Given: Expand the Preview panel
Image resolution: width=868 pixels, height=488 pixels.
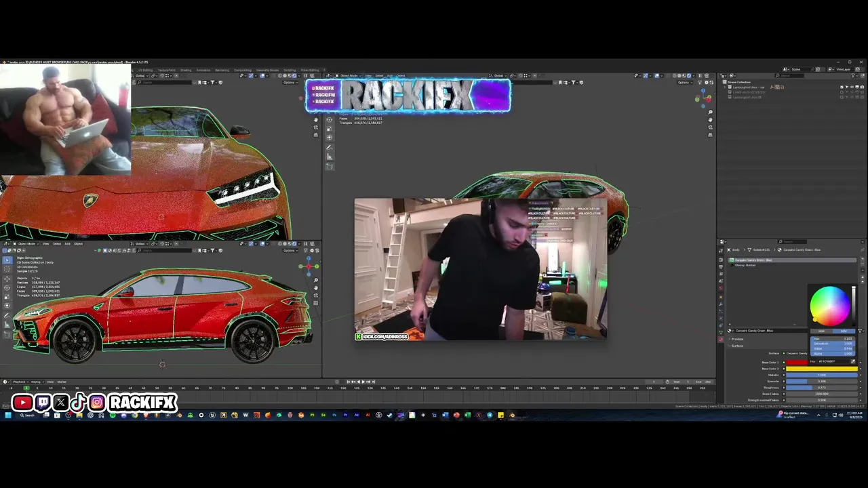Looking at the screenshot, I should click(x=736, y=339).
